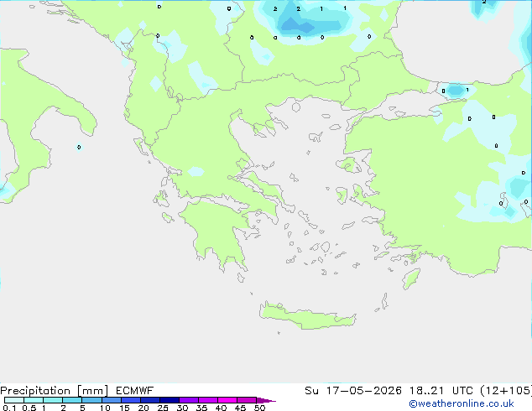Click the 40–45 mm magenta legend swatch
The height and width of the screenshot is (411, 532).
[227, 400]
